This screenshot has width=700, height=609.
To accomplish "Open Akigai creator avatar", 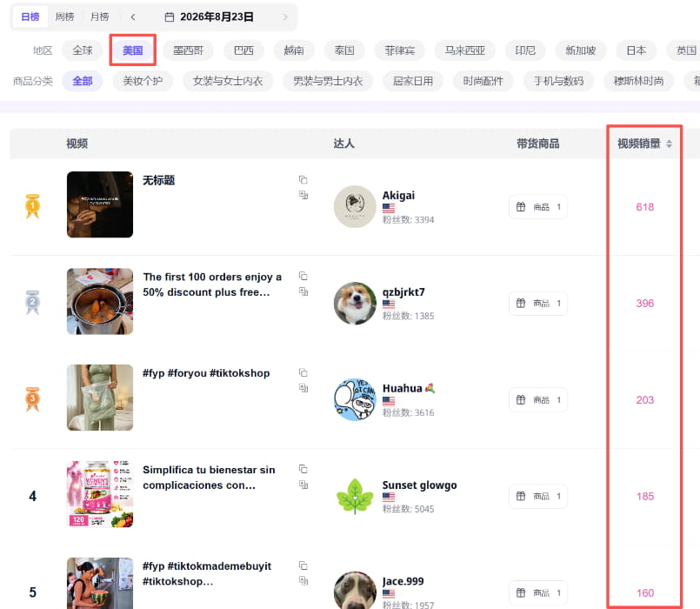I will point(355,206).
